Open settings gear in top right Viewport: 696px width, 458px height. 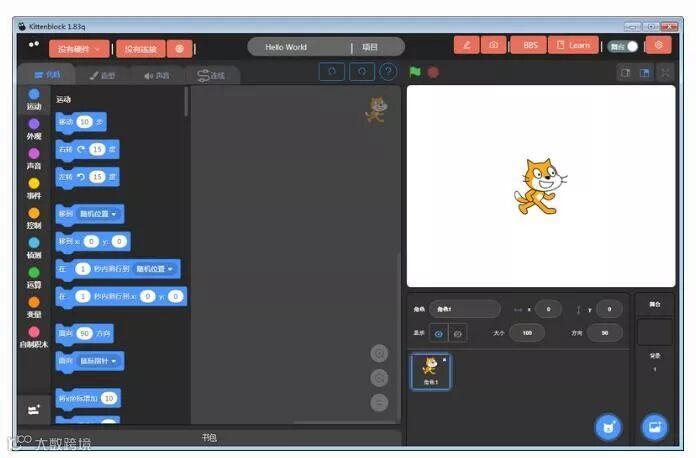tap(658, 45)
